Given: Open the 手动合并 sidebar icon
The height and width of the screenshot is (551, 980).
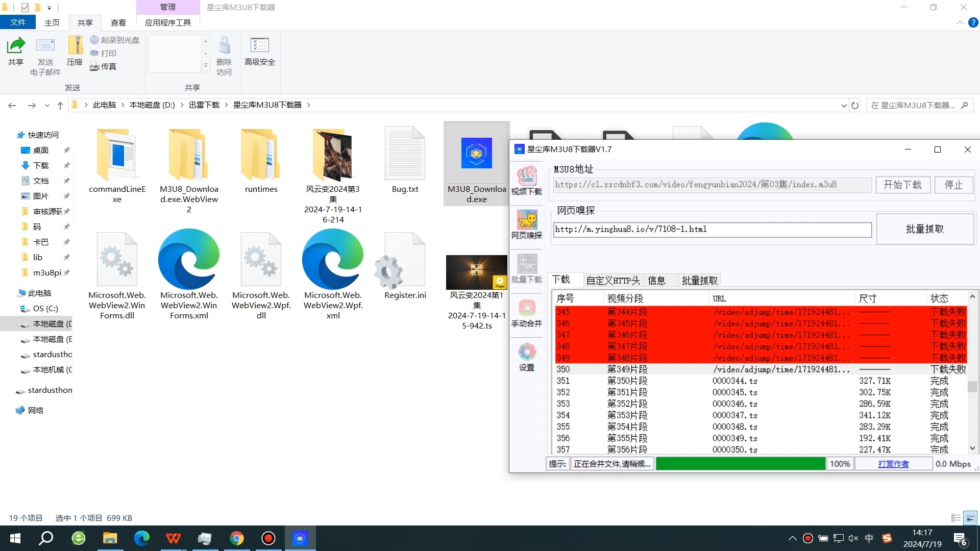Looking at the screenshot, I should (527, 313).
